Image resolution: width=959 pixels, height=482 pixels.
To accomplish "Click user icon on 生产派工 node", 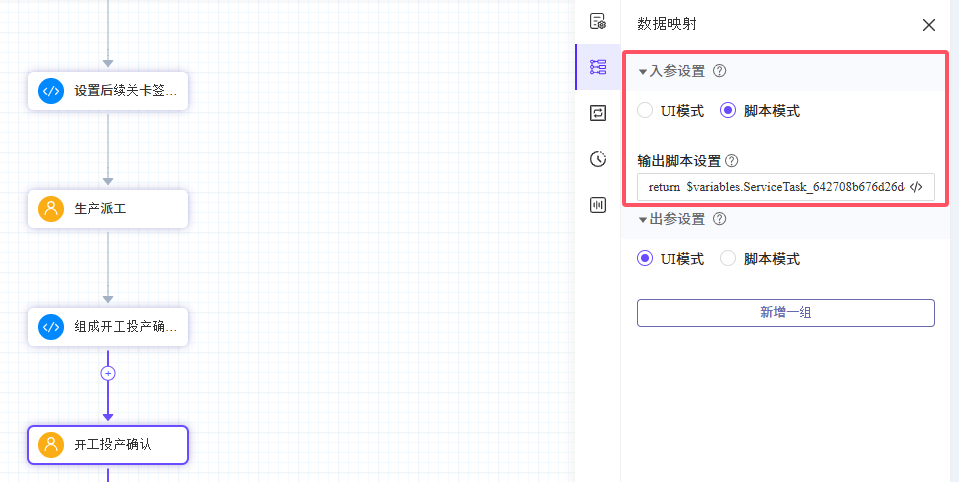I will (x=51, y=209).
